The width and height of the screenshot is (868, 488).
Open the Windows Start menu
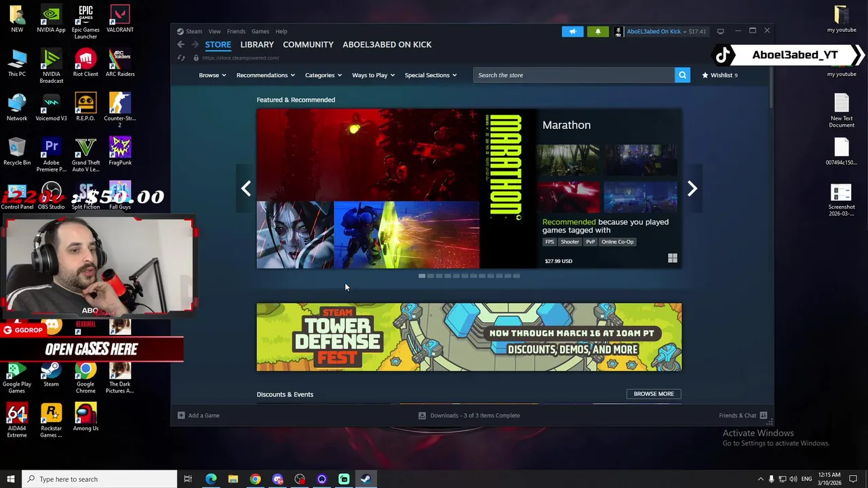tap(10, 479)
